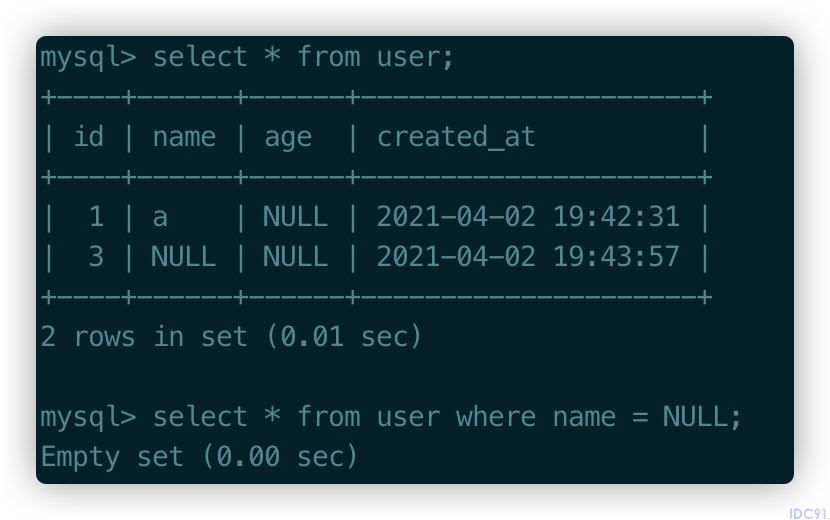Click id value 3 in second row
This screenshot has width=830, height=520.
[x=96, y=257]
